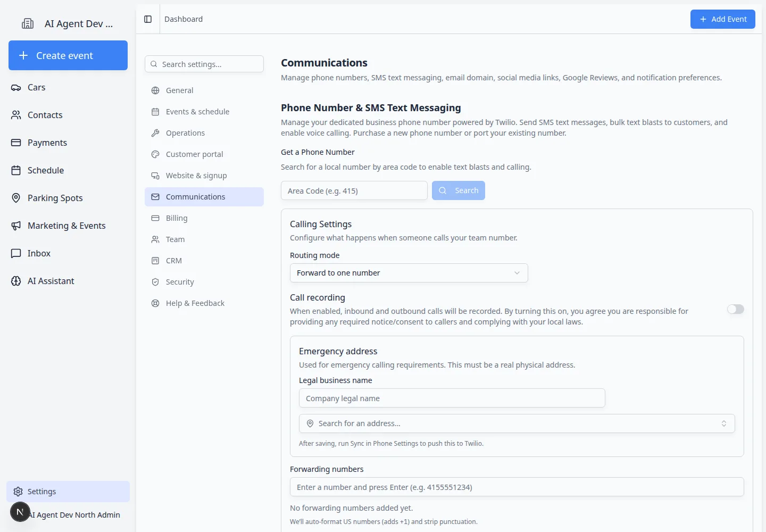Click the Parking Spots pin icon
Screen dimensions: 766x532
tap(16, 198)
